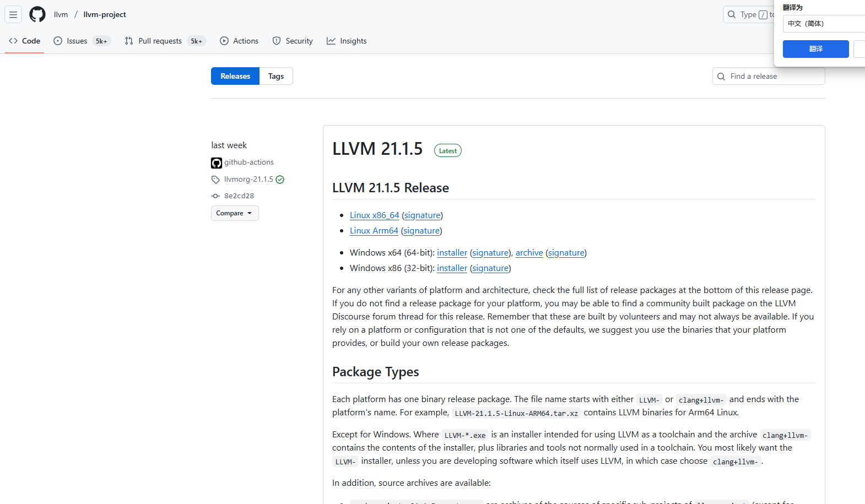
Task: Click the Package Types heading
Action: click(376, 372)
